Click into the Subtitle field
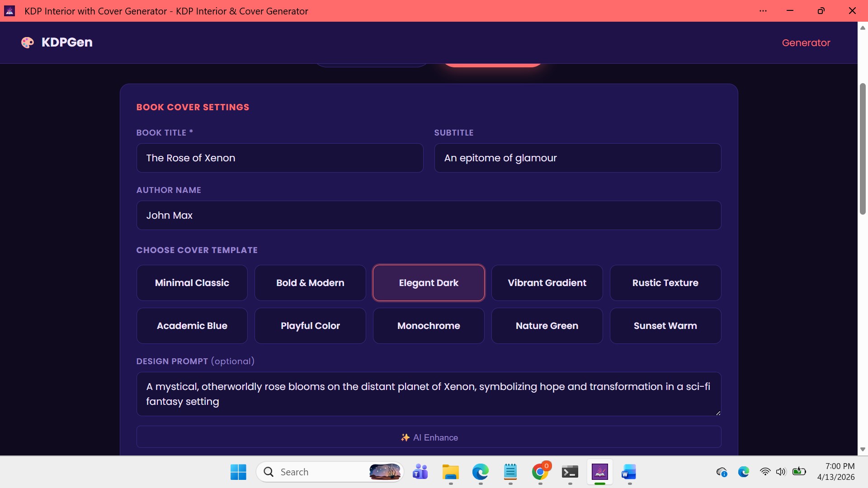868x488 pixels. tap(578, 158)
